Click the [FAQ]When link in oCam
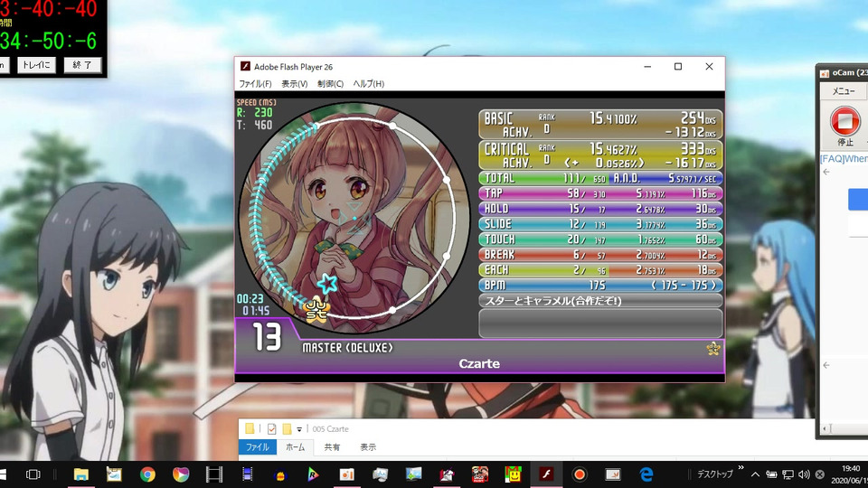 (x=844, y=159)
